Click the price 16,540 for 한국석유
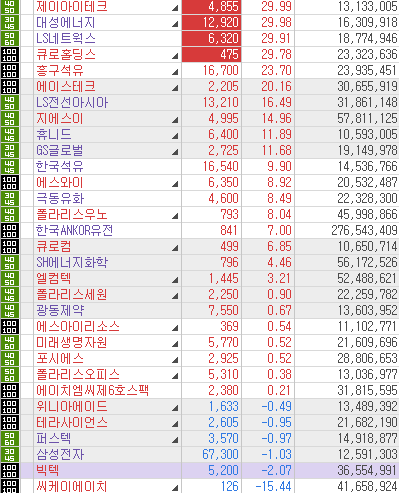The image size is (399, 493). [x=221, y=167]
